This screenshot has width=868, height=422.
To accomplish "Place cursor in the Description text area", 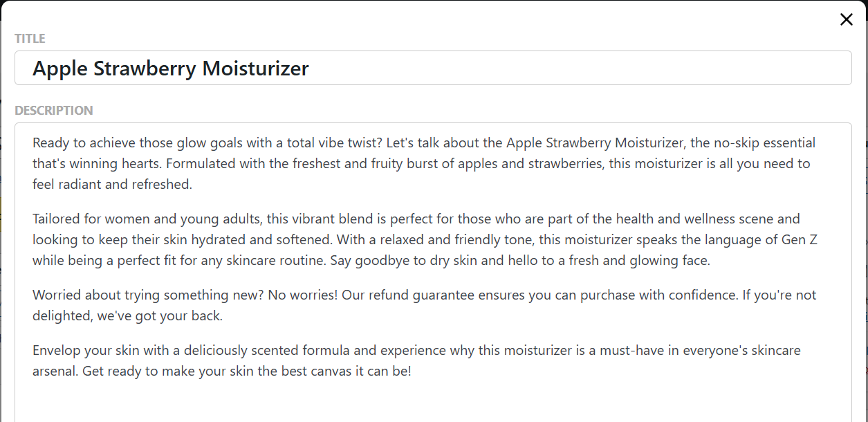I will (432, 400).
